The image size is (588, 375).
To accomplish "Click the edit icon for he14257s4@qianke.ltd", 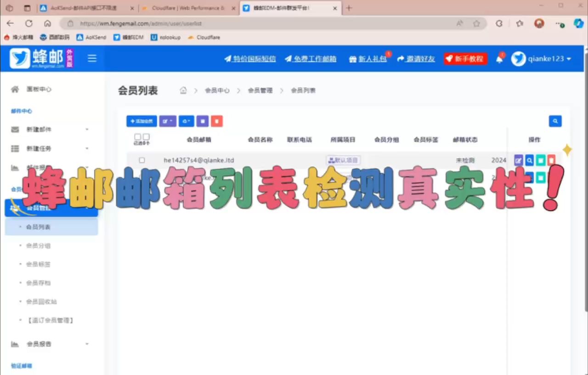I will coord(519,160).
